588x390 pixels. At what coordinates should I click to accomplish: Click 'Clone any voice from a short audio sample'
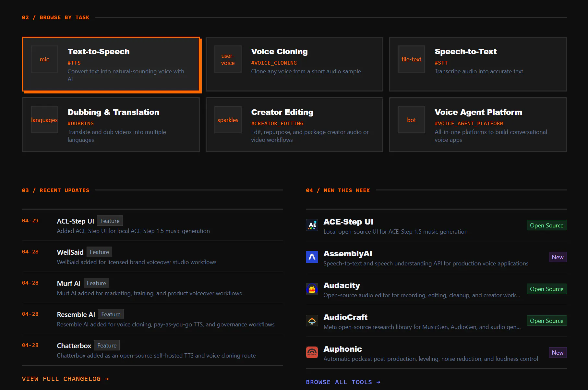click(x=306, y=71)
